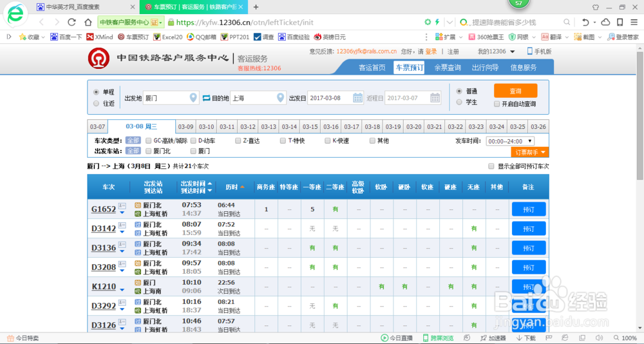The image size is (644, 344).
Task: Open 发车时间 00:00--24:00 dropdown
Action: 509,141
